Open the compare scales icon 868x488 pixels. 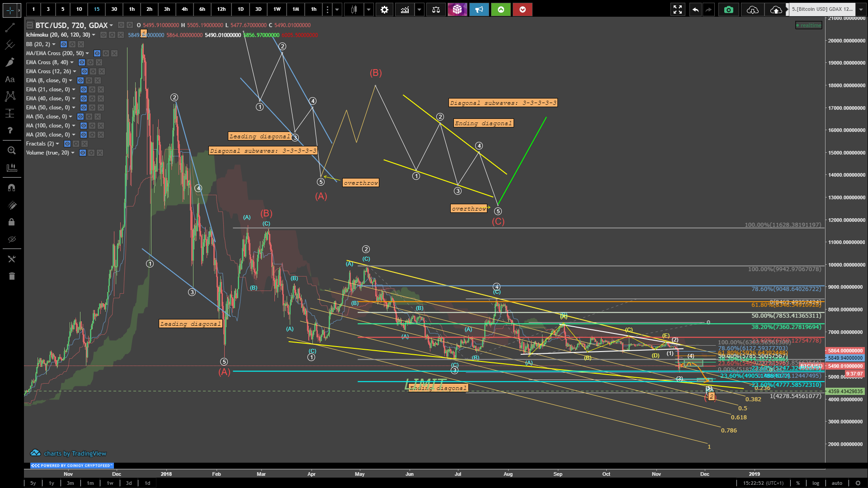point(436,9)
